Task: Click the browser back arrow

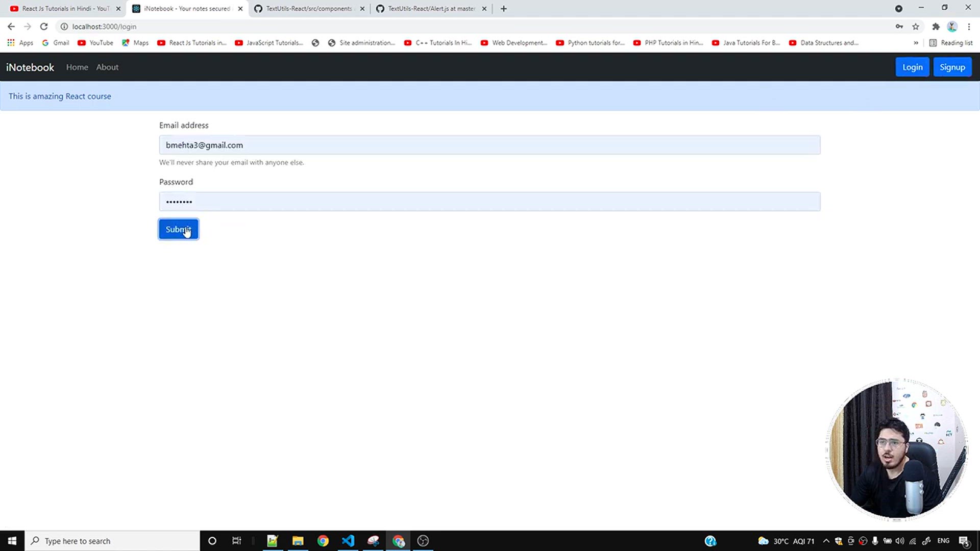Action: (x=11, y=27)
